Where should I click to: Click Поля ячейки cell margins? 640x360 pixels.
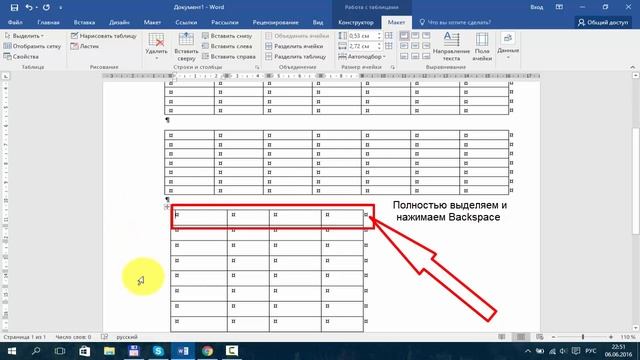click(x=482, y=46)
